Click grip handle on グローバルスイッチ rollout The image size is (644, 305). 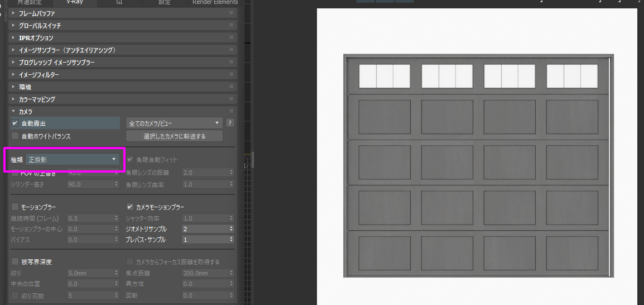click(231, 26)
